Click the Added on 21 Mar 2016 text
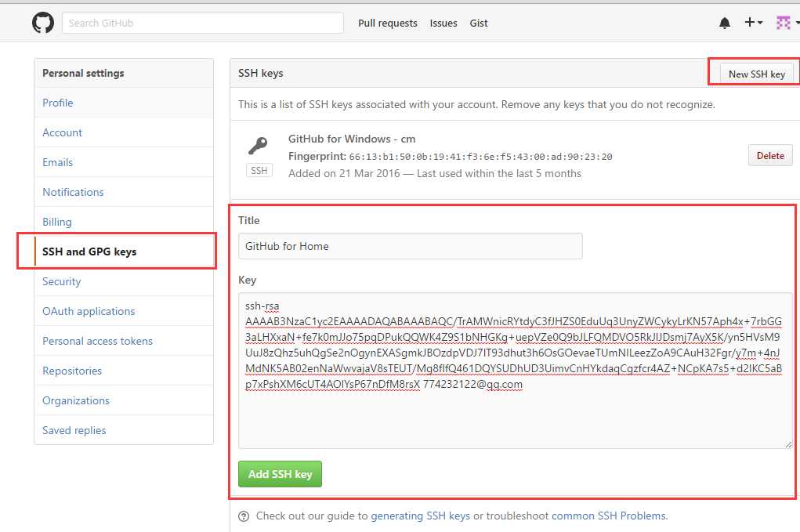This screenshot has width=800, height=532. click(x=344, y=173)
